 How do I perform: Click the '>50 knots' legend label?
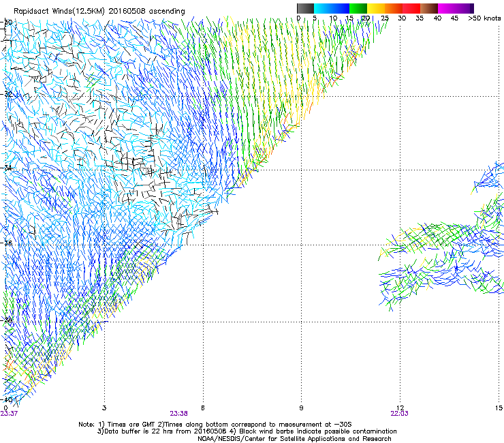click(x=484, y=18)
